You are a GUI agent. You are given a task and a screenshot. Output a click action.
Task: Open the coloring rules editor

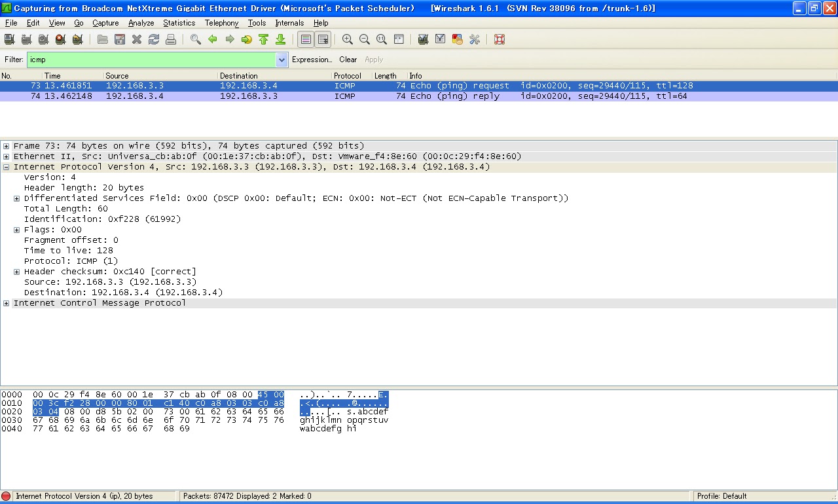[458, 39]
